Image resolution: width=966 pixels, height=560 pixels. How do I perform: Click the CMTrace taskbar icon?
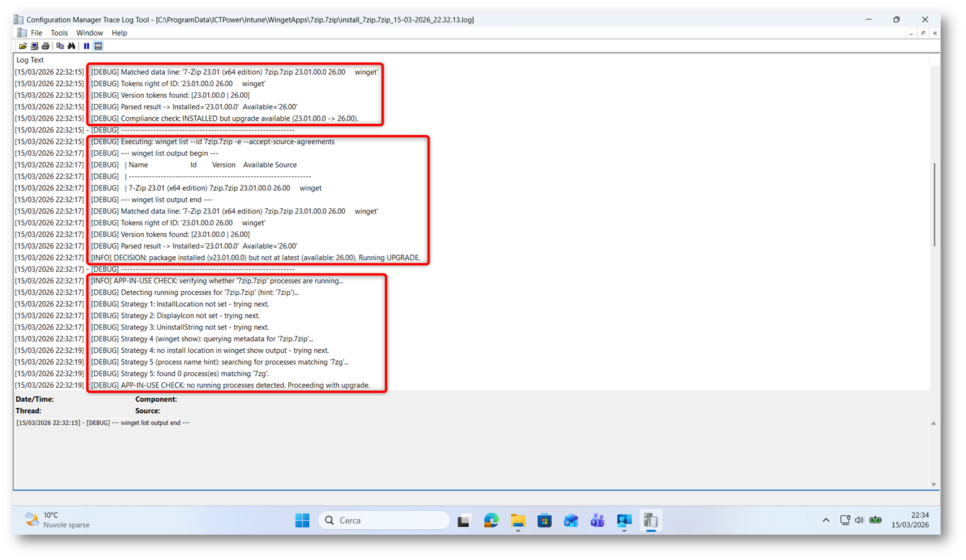click(651, 520)
